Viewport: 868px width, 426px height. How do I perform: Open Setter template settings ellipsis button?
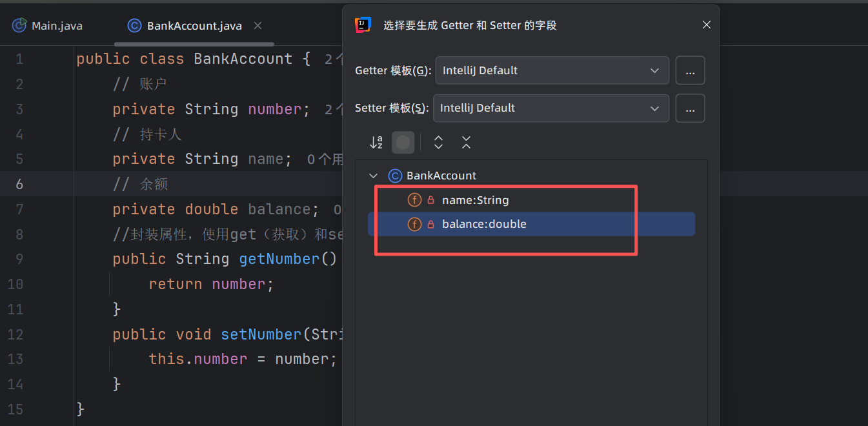(690, 108)
